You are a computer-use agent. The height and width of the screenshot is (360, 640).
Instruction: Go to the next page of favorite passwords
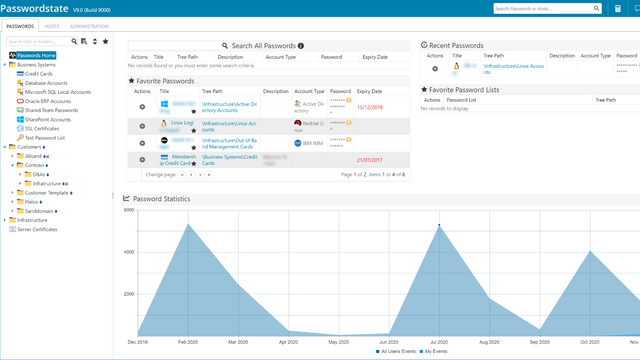(x=200, y=175)
